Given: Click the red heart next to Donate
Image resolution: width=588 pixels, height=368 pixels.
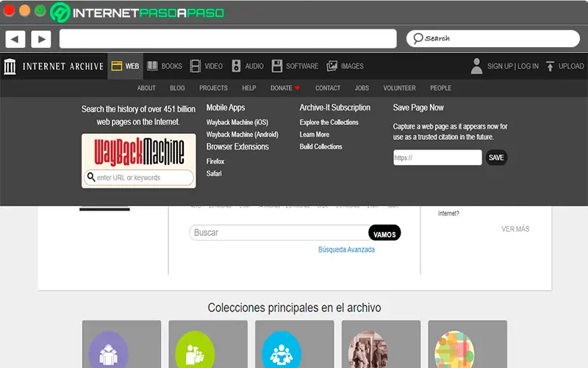Looking at the screenshot, I should pos(297,88).
